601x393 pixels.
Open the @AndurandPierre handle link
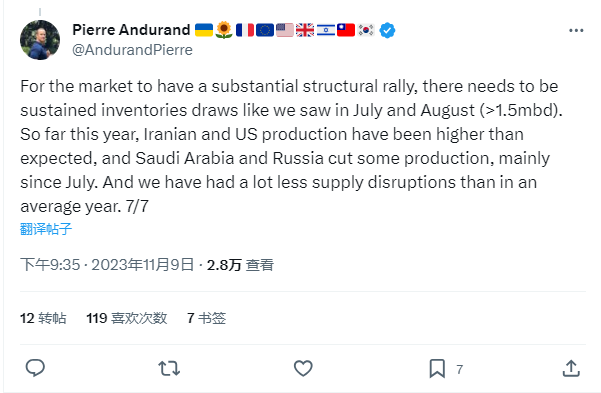tap(133, 50)
